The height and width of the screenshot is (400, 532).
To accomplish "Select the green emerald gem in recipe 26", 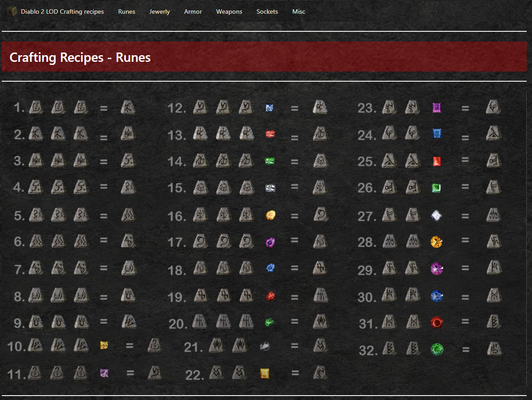I will click(437, 188).
